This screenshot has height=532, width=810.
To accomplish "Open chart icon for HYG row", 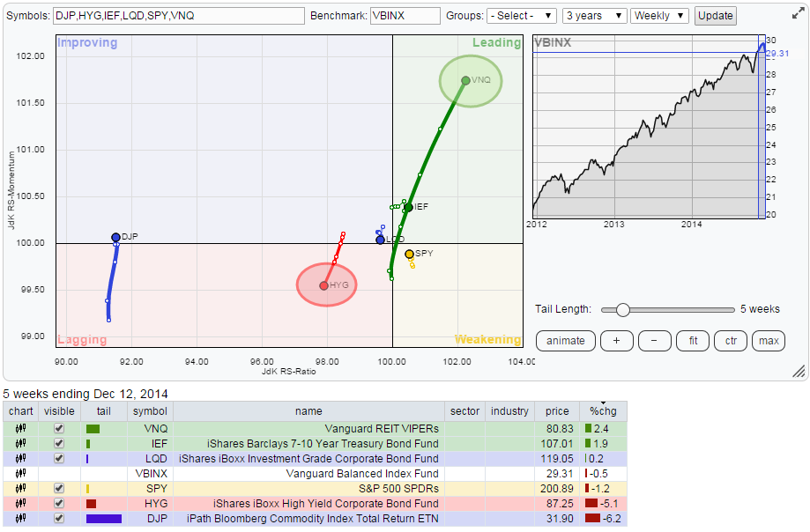I will point(20,503).
